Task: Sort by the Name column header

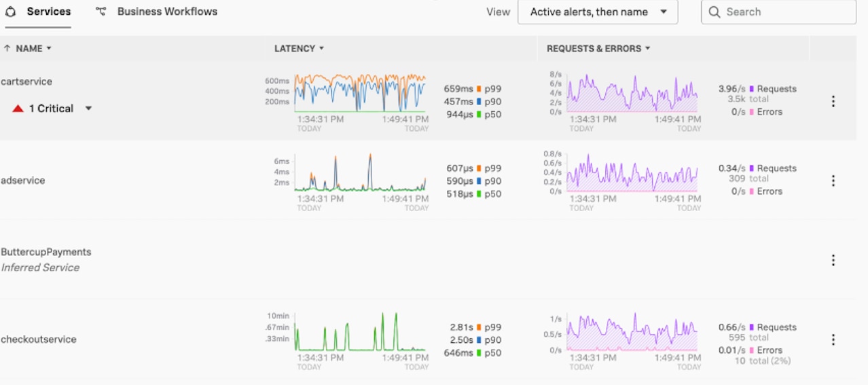Action: click(x=29, y=49)
